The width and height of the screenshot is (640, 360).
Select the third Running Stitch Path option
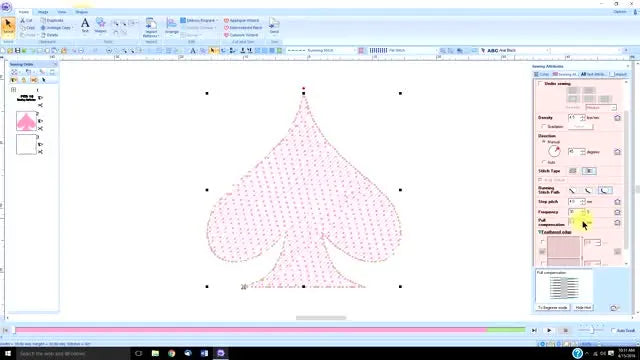pos(605,191)
